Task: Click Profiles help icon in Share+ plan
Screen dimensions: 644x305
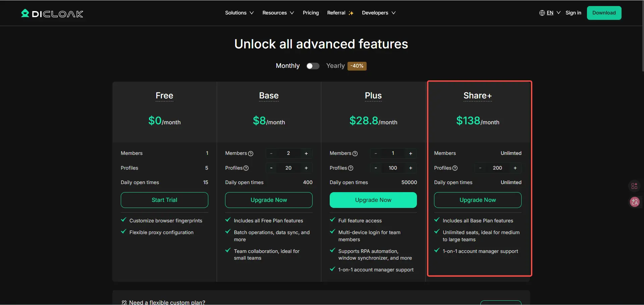Action: (455, 168)
